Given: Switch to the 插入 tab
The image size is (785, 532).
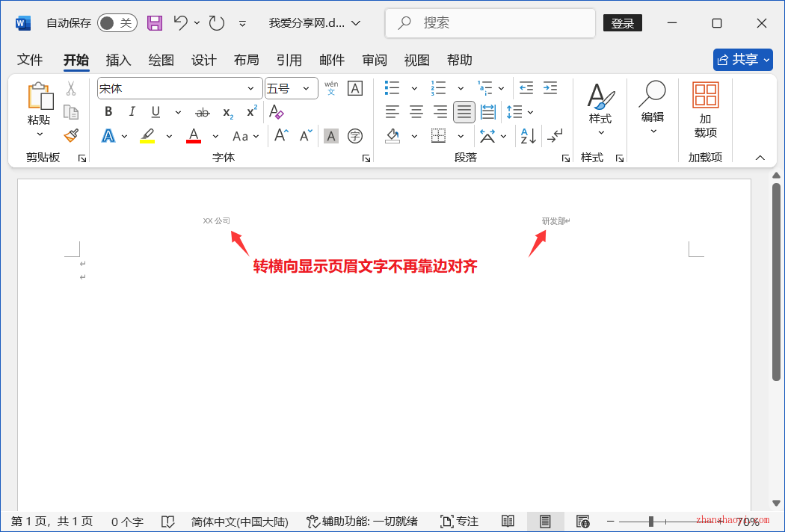Looking at the screenshot, I should tap(119, 60).
